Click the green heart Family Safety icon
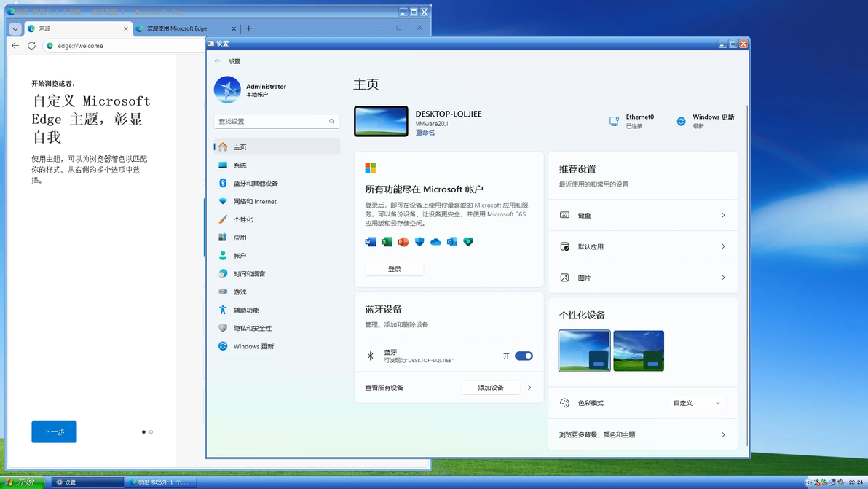 coord(468,242)
